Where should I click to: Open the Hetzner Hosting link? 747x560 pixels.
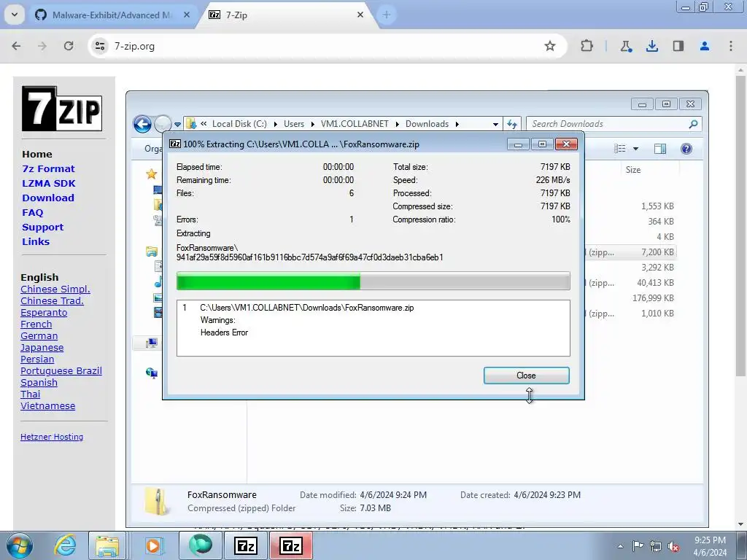[x=52, y=437]
